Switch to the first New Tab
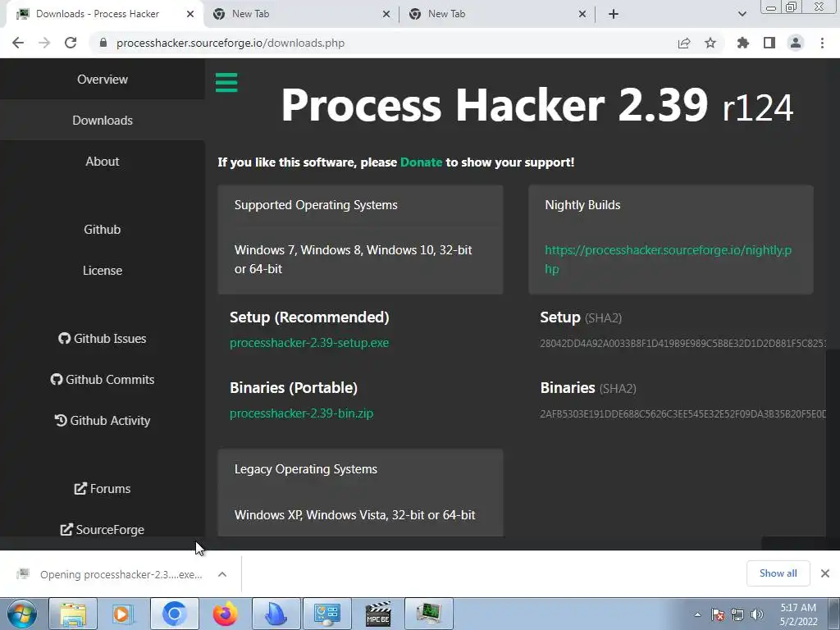The width and height of the screenshot is (840, 630). 301,14
